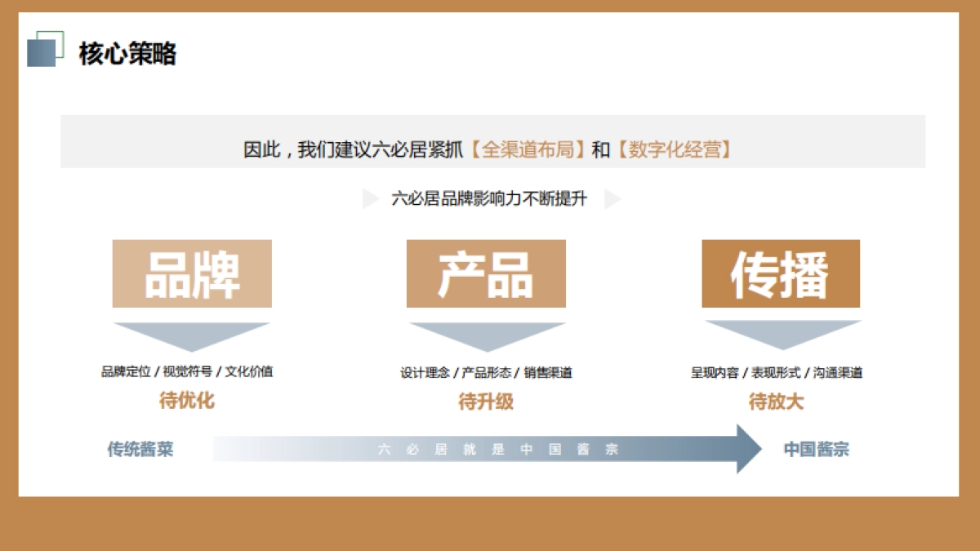Screen dimensions: 980x551
Task: Click the gradient arrow below the 产品 box
Action: (x=486, y=331)
